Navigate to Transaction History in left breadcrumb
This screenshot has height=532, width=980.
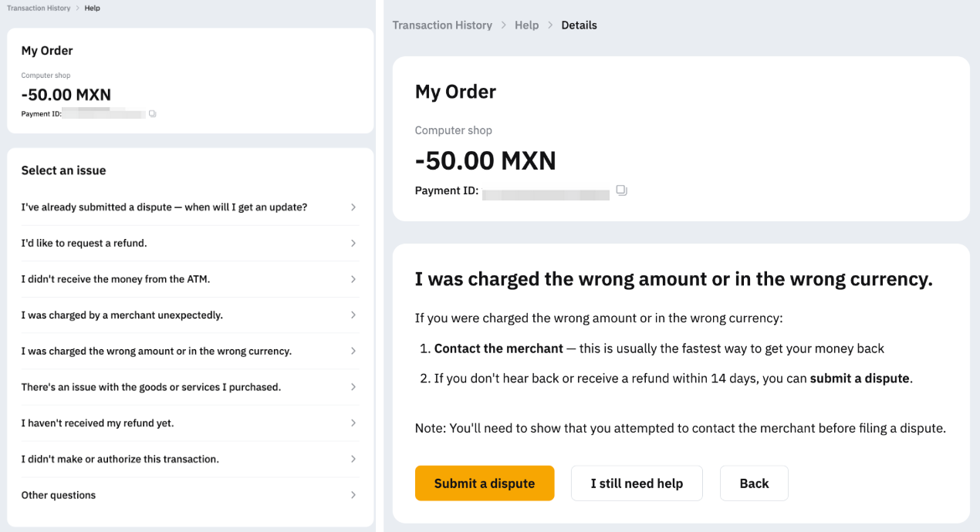click(x=39, y=8)
